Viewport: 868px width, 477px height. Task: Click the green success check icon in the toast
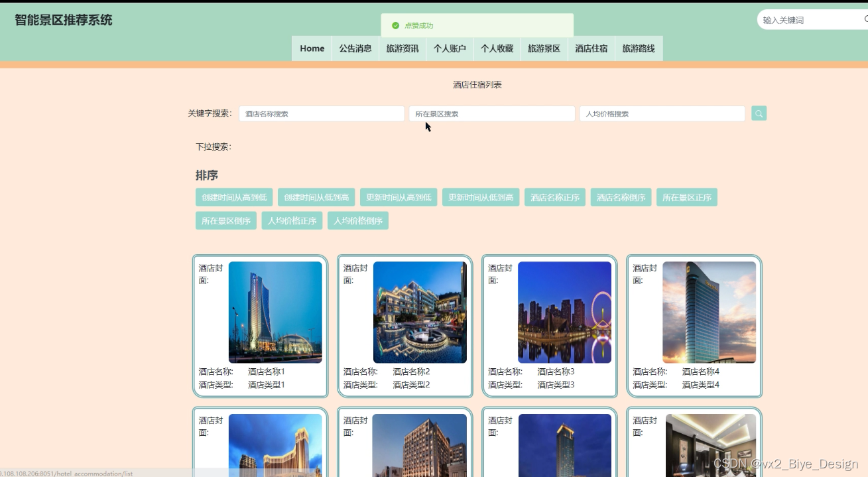(395, 25)
